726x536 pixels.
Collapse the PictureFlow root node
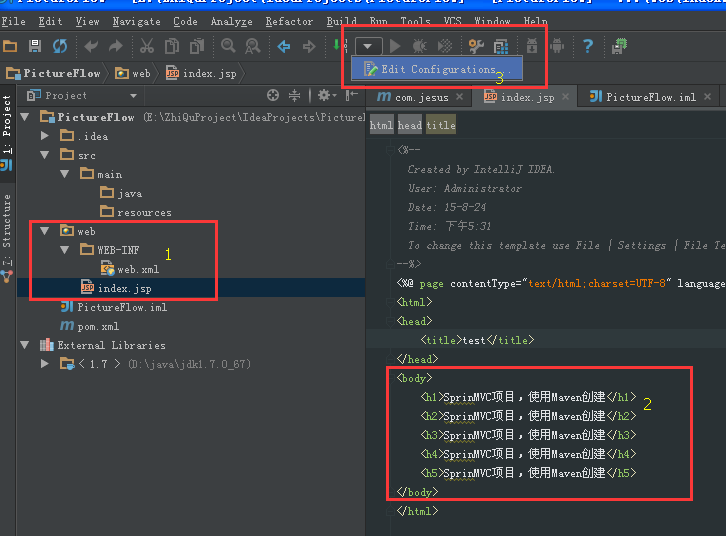point(25,116)
